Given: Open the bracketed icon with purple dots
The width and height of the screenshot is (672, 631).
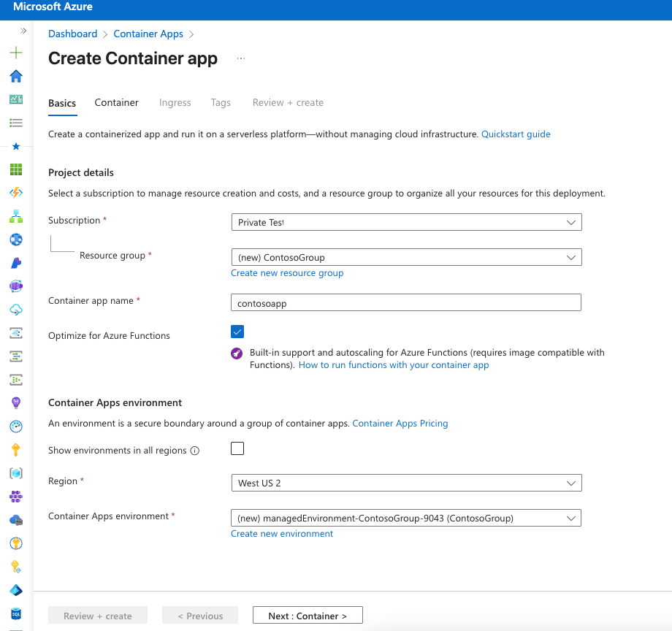Looking at the screenshot, I should [16, 333].
